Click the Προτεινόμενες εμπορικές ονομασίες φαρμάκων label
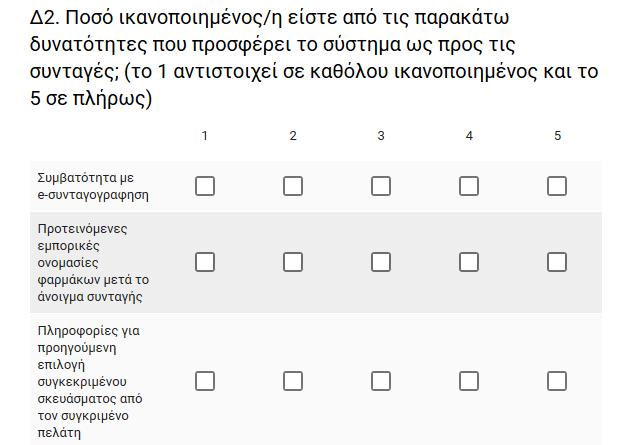 [x=93, y=263]
